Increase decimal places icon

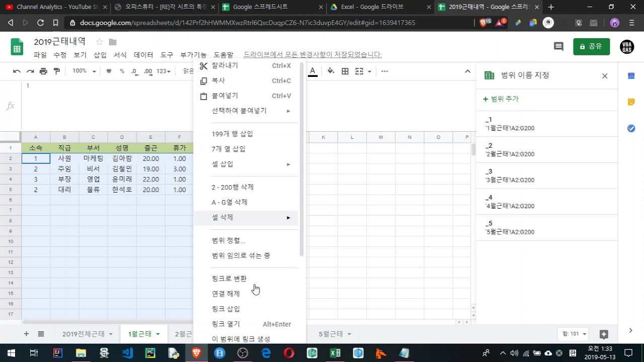click(148, 71)
